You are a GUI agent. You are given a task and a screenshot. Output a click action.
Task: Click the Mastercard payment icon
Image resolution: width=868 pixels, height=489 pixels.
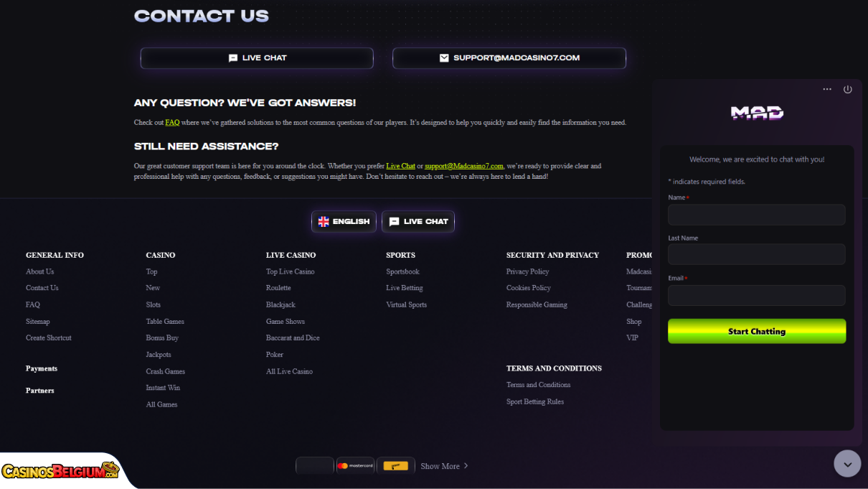click(x=355, y=466)
